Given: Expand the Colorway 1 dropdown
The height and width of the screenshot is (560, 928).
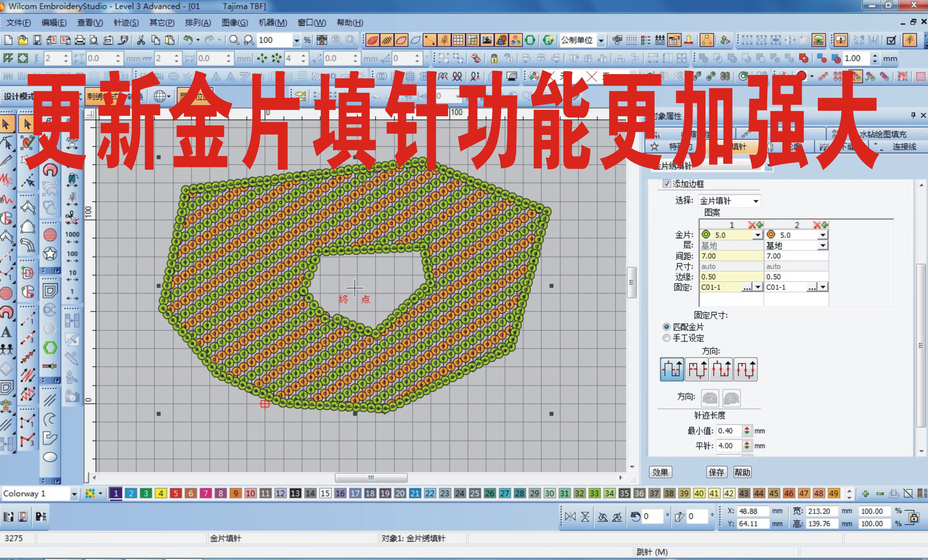Looking at the screenshot, I should click(x=74, y=494).
